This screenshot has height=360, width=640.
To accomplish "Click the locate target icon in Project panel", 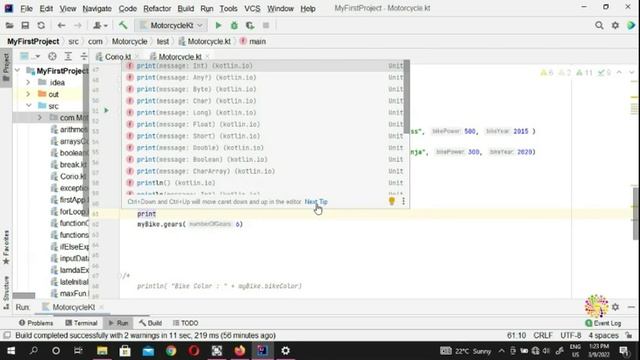I will tap(52, 56).
